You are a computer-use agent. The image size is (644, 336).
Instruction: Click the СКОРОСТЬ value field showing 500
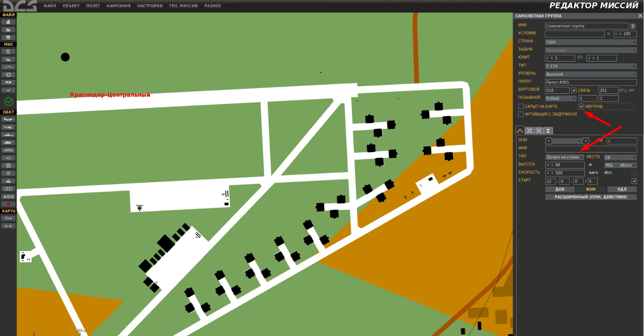pos(565,173)
